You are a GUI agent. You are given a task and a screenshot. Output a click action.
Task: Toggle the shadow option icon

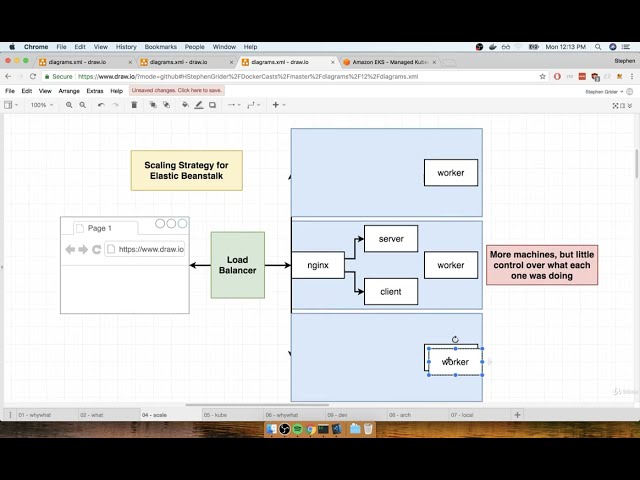click(x=212, y=105)
